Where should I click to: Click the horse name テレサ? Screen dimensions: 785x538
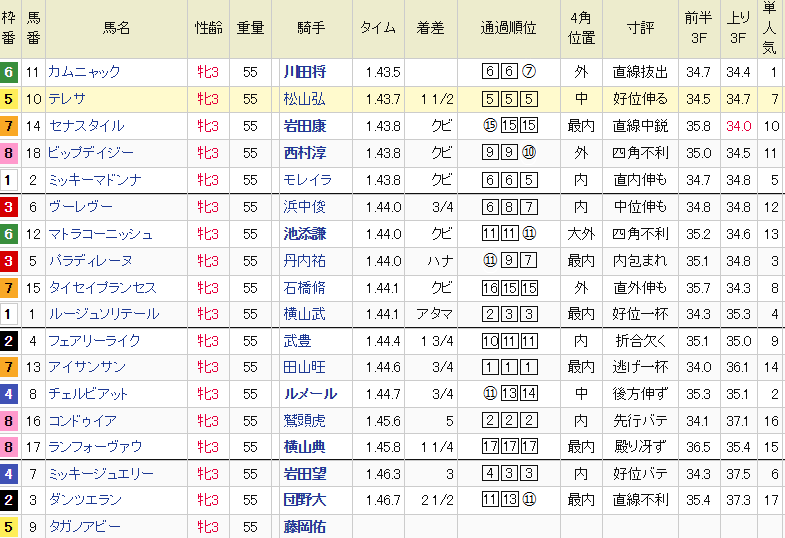(66, 99)
